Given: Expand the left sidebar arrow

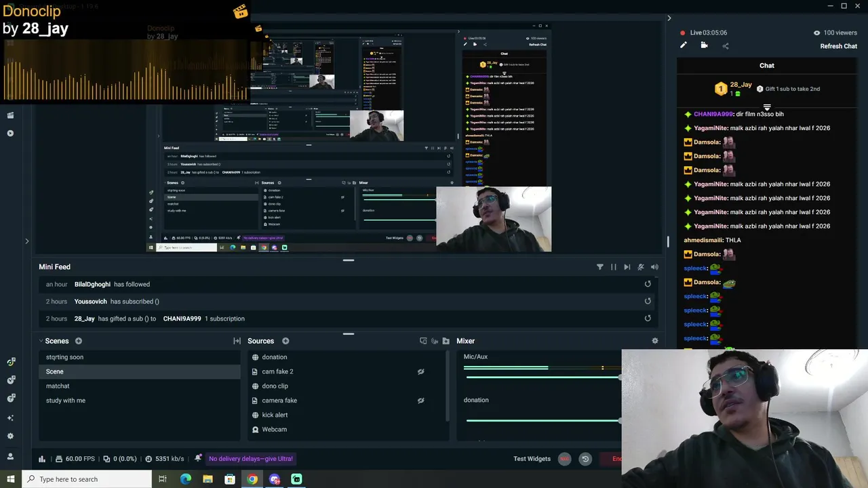Looking at the screenshot, I should tap(27, 241).
